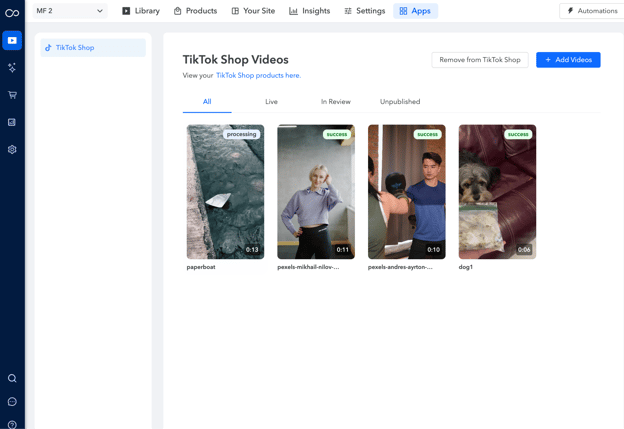
Task: Open the sparkle AI icon in sidebar
Action: click(x=12, y=68)
